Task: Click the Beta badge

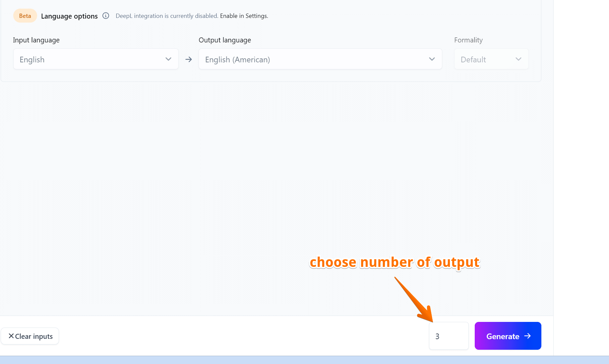Action: click(x=25, y=16)
